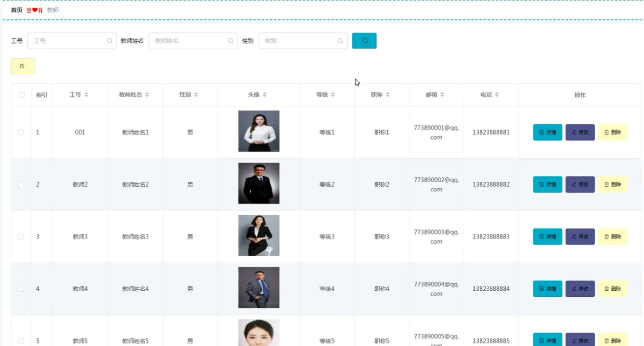
Task: Click phone number 13823888882
Action: point(491,184)
